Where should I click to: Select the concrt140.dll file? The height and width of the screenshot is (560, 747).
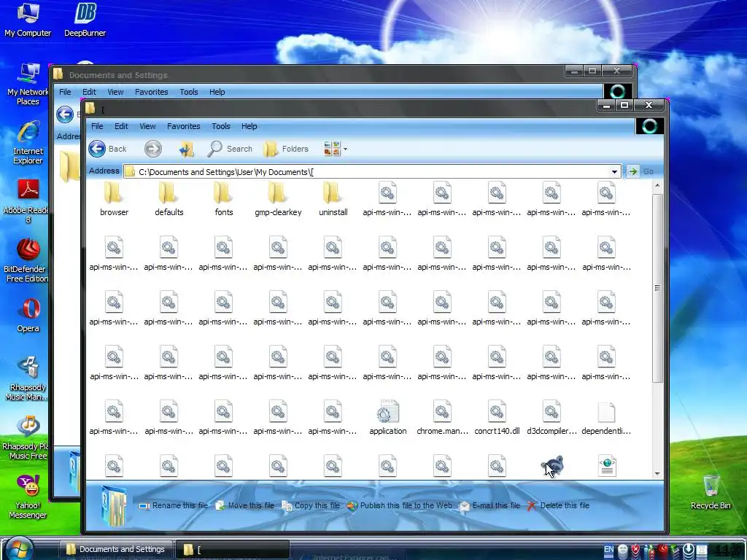(x=497, y=417)
